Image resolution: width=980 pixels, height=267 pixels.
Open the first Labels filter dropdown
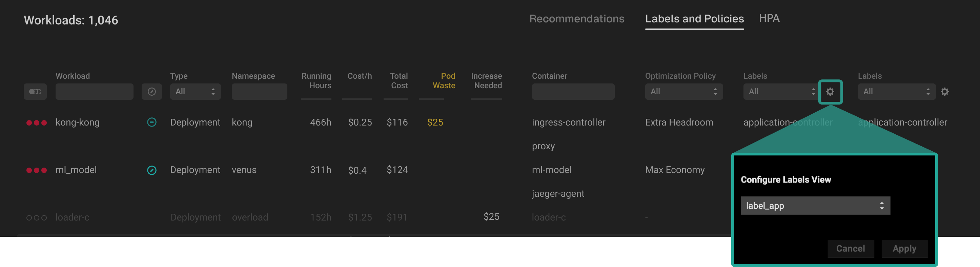point(779,92)
